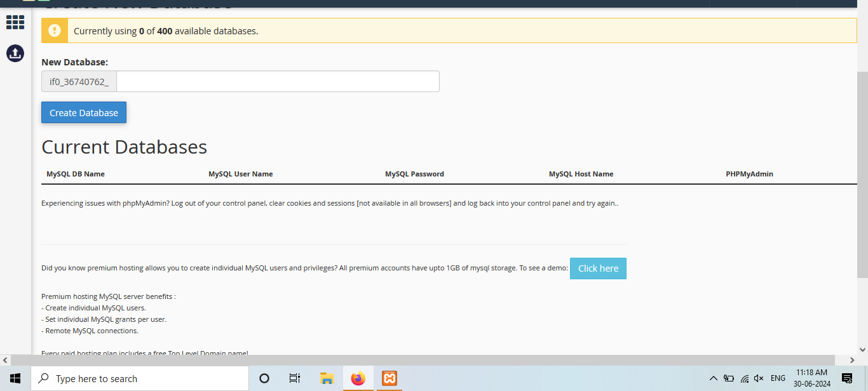Open the grid apps icon in sidebar
This screenshot has height=391, width=868.
15,22
